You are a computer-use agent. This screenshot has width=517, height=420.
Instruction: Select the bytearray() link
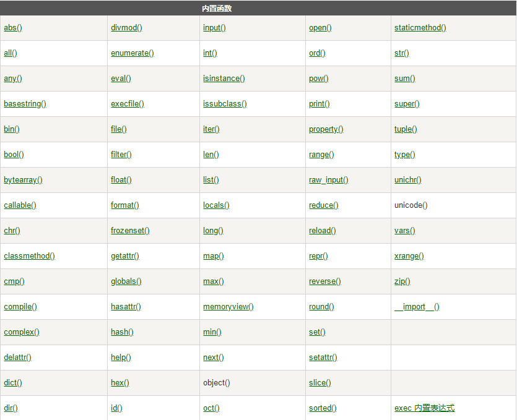pyautogui.click(x=23, y=180)
